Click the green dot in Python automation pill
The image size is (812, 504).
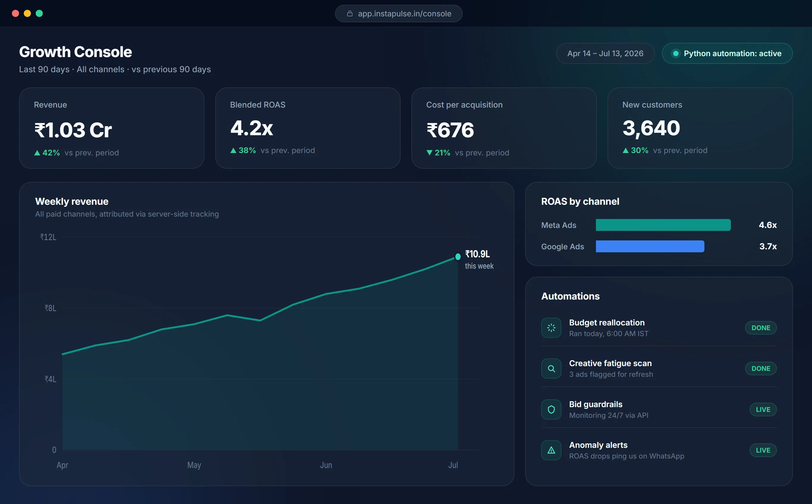[x=676, y=53]
